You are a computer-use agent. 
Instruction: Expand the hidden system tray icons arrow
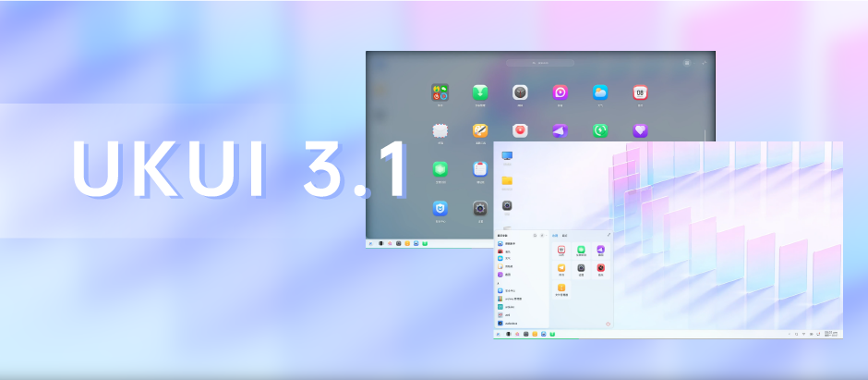coord(789,333)
